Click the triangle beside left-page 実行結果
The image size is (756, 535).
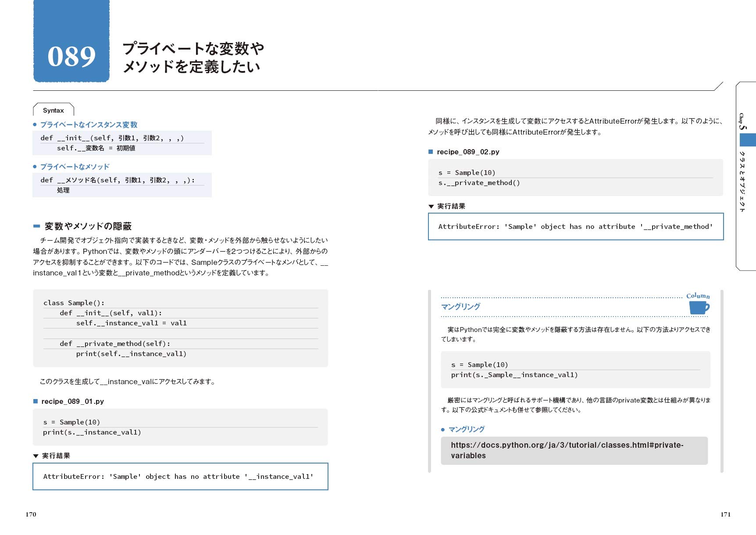tap(36, 456)
